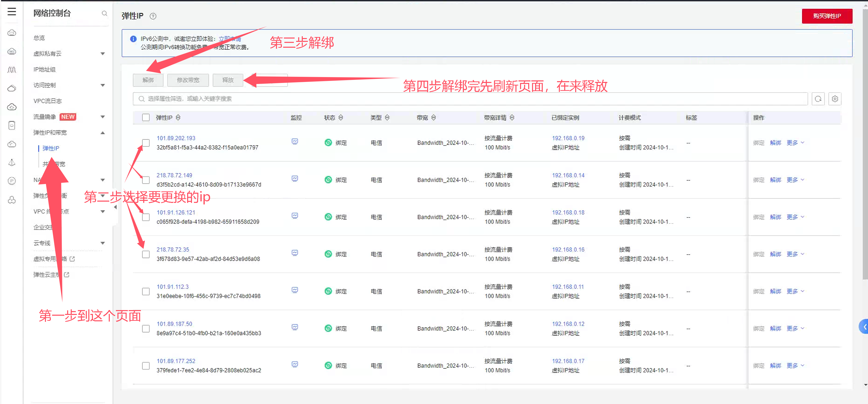The image size is (868, 404).
Task: Open 更多 dropdown for 101.89.202.193
Action: [x=795, y=143]
